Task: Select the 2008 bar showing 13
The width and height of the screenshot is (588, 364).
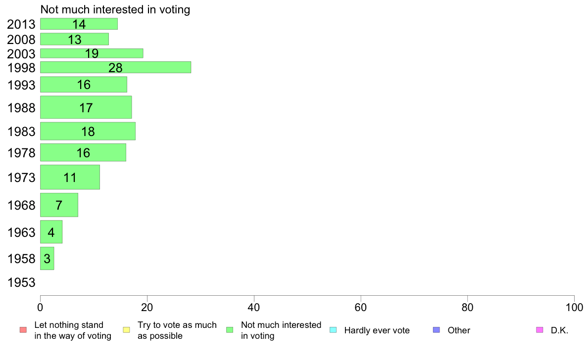Action: pyautogui.click(x=74, y=39)
